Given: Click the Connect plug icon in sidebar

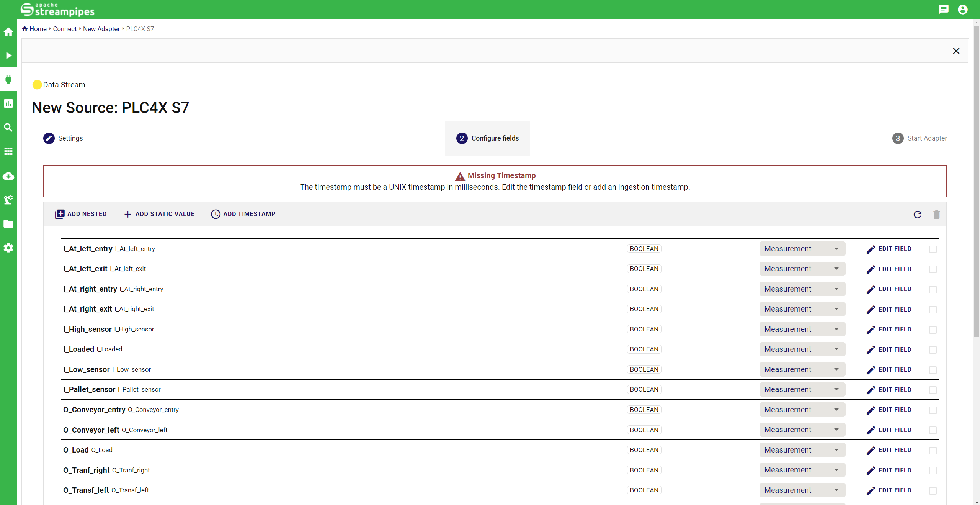Looking at the screenshot, I should pos(8,80).
